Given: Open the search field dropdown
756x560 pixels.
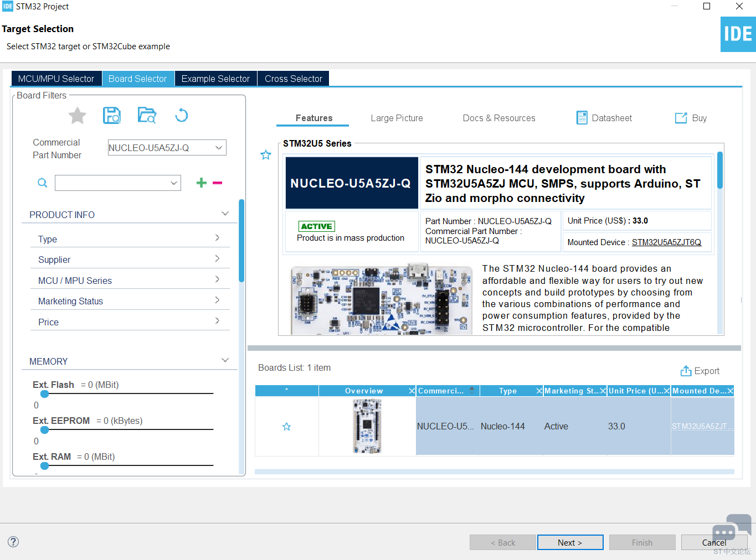Looking at the screenshot, I should [174, 183].
